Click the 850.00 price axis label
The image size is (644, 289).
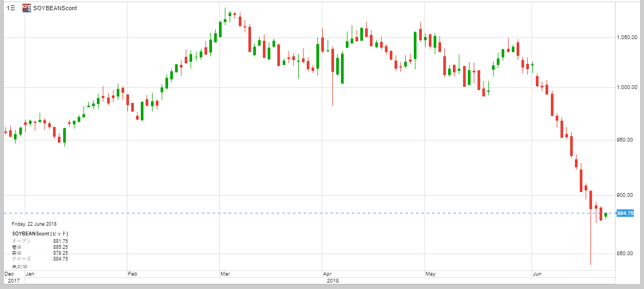pos(627,254)
